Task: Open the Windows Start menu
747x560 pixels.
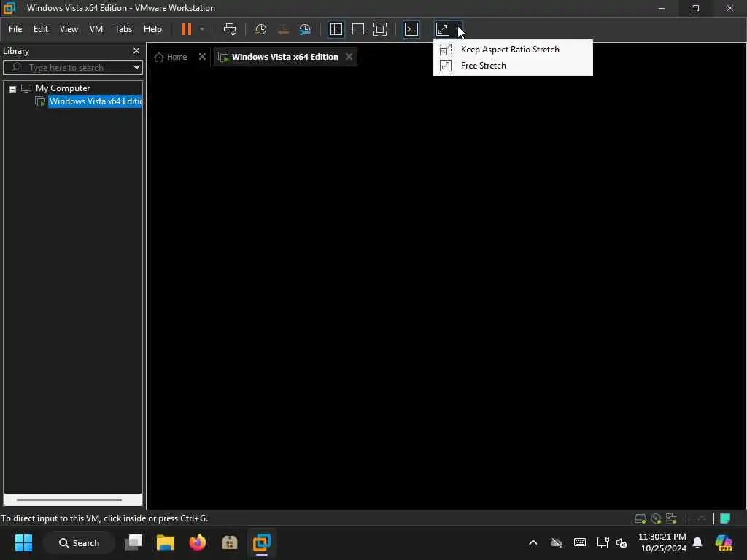Action: [x=23, y=542]
